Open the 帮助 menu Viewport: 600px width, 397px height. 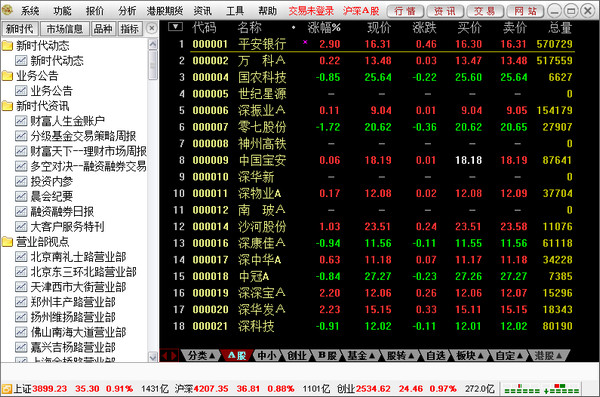pyautogui.click(x=267, y=11)
